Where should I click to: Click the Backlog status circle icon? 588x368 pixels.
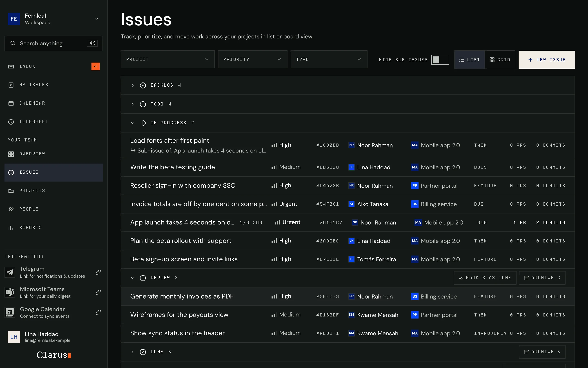143,85
